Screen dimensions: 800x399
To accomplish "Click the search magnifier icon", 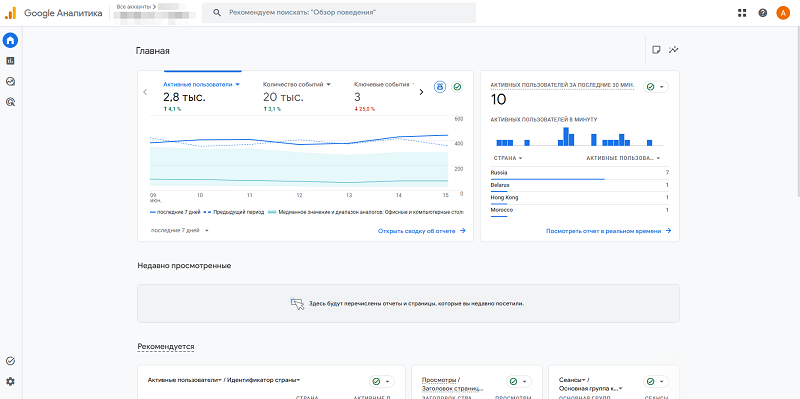I will (217, 13).
